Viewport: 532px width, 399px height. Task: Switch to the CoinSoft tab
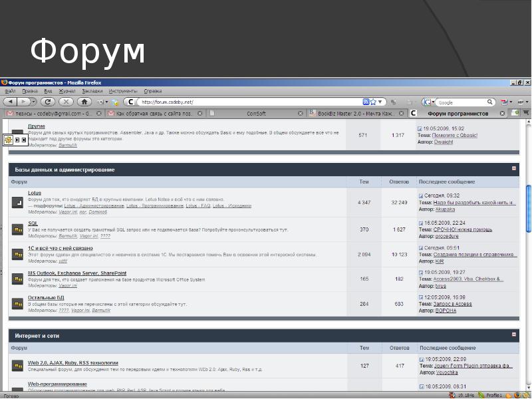256,114
